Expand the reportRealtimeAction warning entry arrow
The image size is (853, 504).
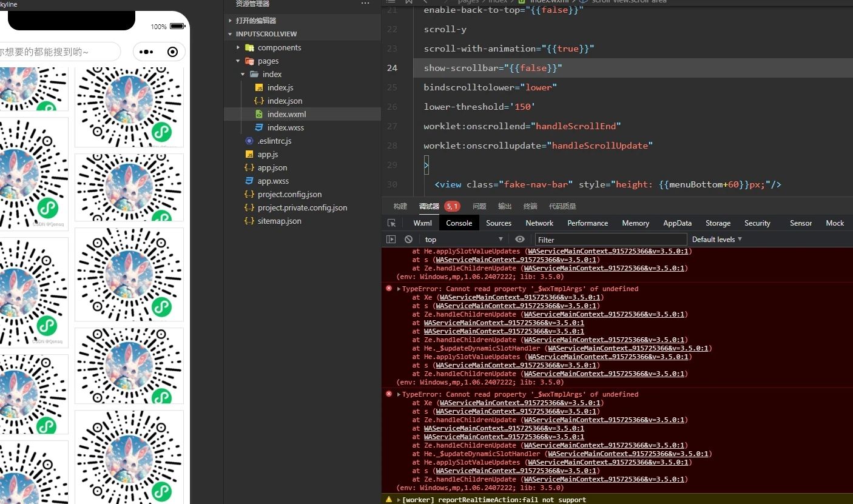(399, 500)
